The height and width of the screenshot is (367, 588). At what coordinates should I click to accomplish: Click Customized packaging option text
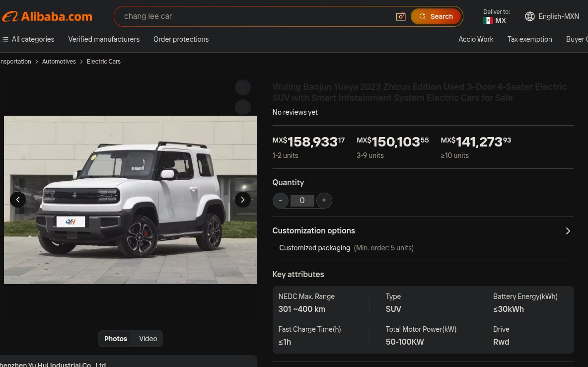click(315, 248)
